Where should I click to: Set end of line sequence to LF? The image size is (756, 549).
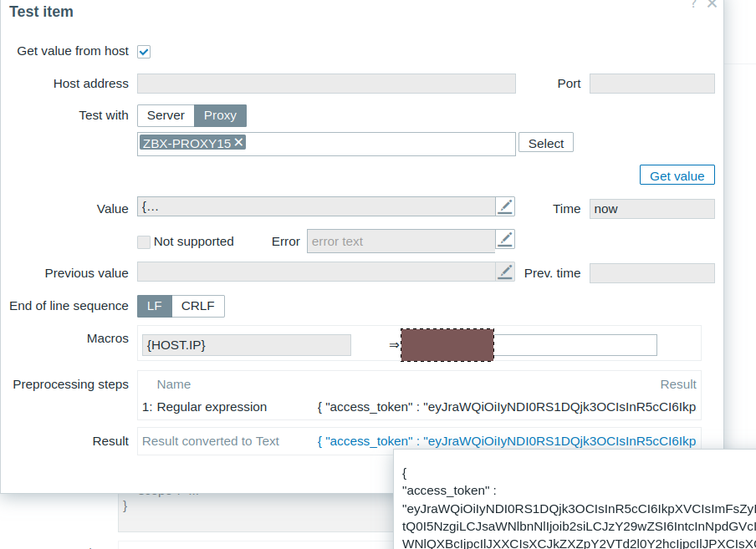pyautogui.click(x=155, y=306)
